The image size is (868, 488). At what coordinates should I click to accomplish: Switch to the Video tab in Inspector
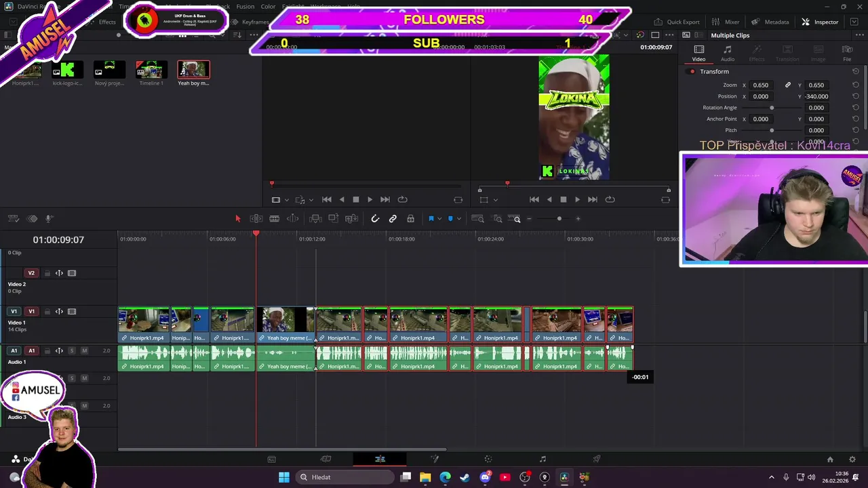[x=698, y=54]
